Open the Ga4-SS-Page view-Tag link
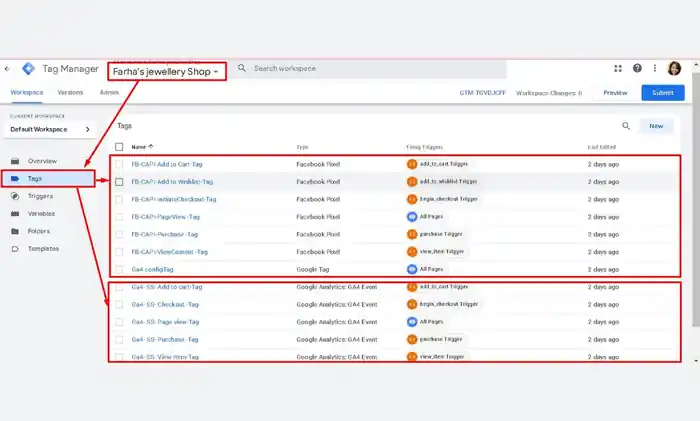This screenshot has height=421, width=700. tap(165, 322)
